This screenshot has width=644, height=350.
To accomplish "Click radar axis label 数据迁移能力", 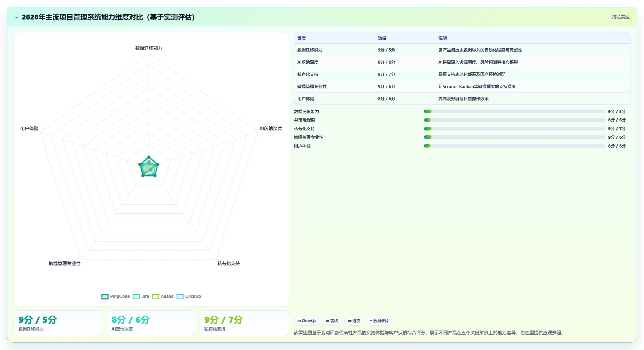I will (149, 48).
